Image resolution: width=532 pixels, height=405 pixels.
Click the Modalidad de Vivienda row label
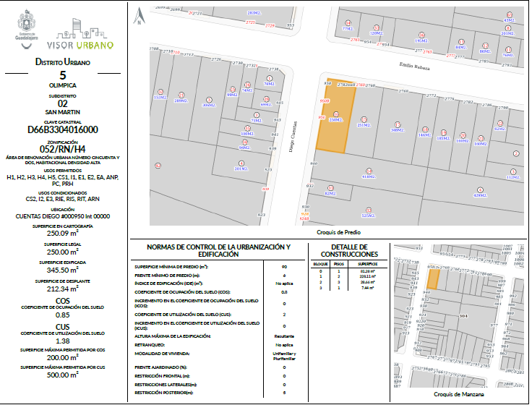[x=162, y=354]
